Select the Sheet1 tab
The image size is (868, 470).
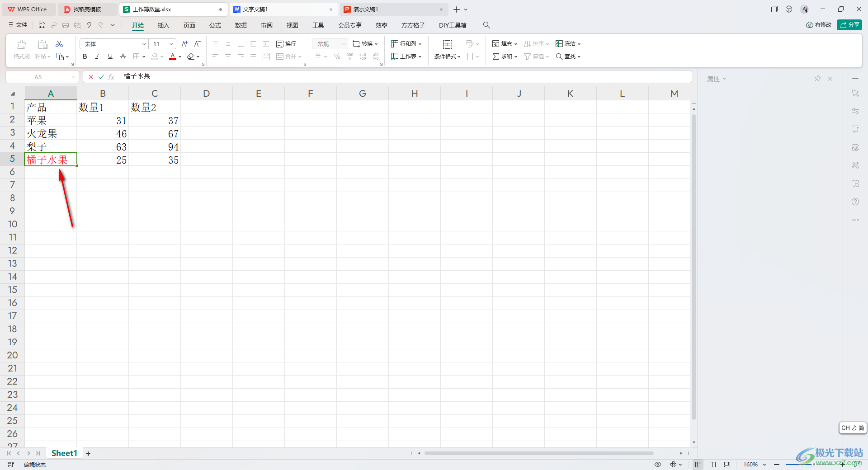pyautogui.click(x=64, y=453)
